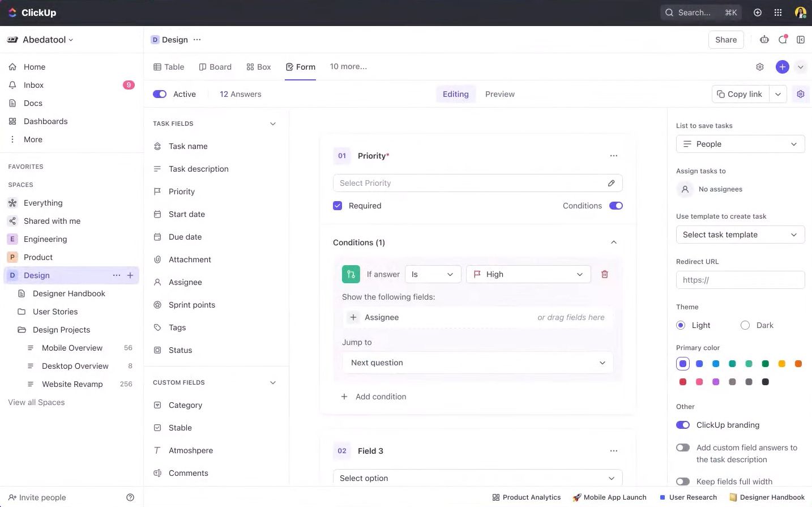Open the three-dot menu for Priority question

[613, 156]
